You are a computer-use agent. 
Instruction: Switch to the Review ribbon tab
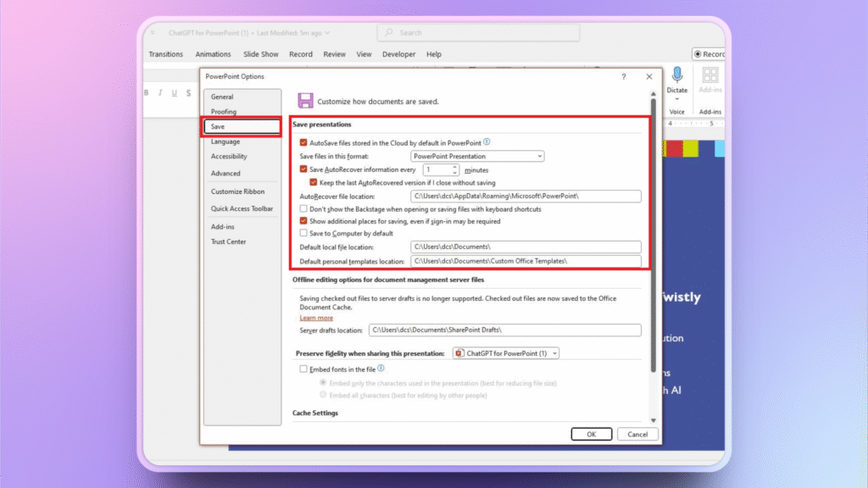[x=334, y=53]
